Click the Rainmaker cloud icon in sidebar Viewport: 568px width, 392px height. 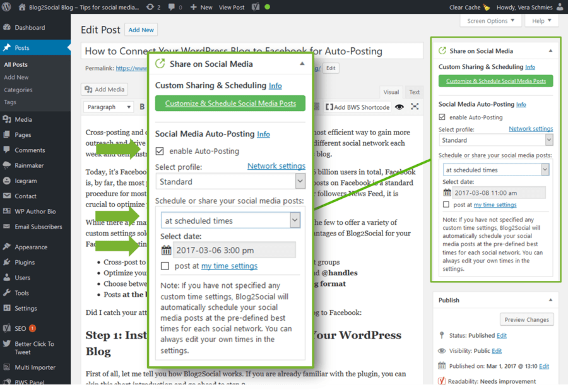(6, 165)
